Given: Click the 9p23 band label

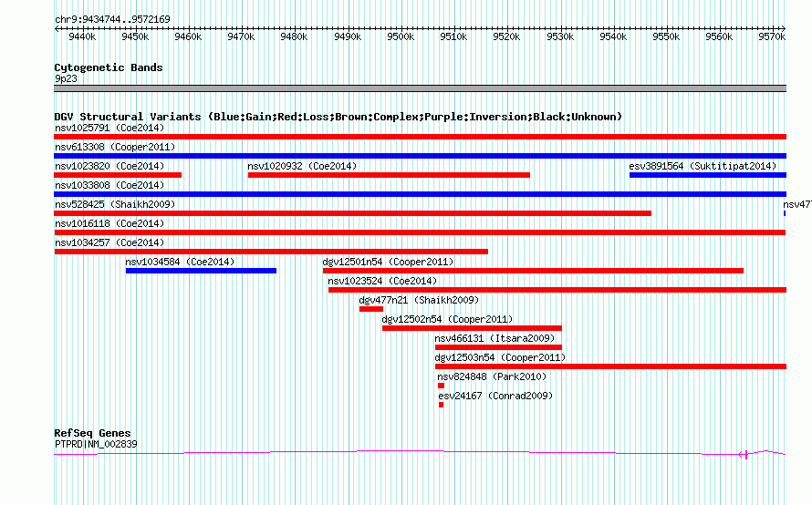Looking at the screenshot, I should point(66,78).
